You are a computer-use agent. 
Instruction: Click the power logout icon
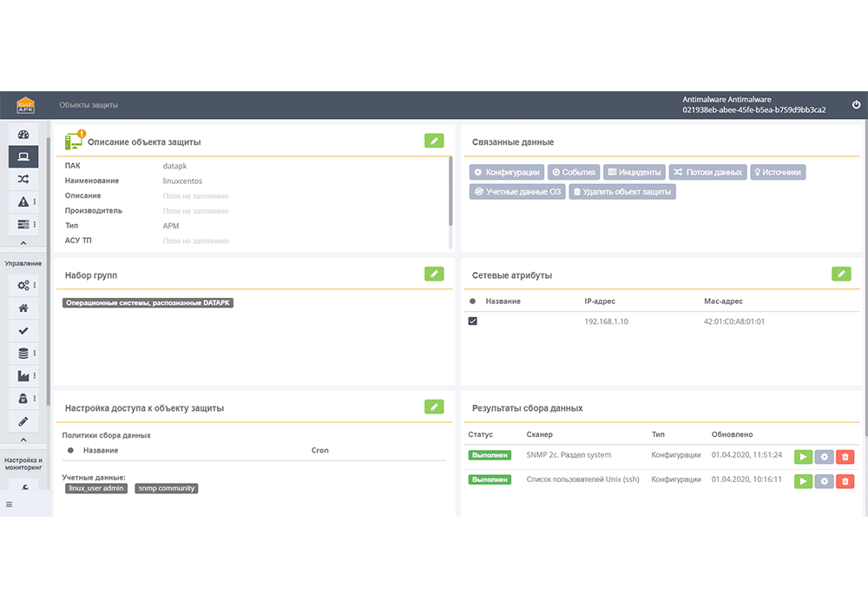[x=856, y=105]
